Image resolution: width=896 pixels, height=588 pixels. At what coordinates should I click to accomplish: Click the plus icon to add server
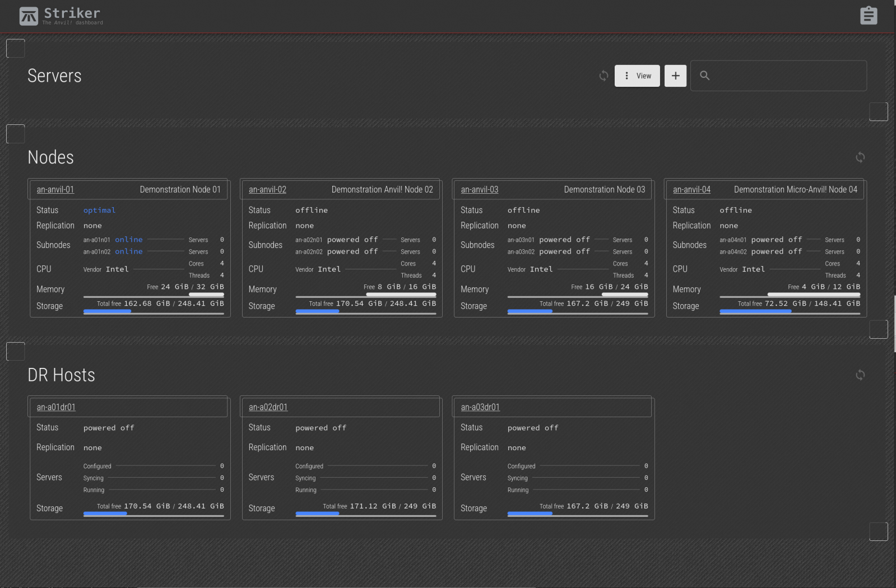point(675,76)
